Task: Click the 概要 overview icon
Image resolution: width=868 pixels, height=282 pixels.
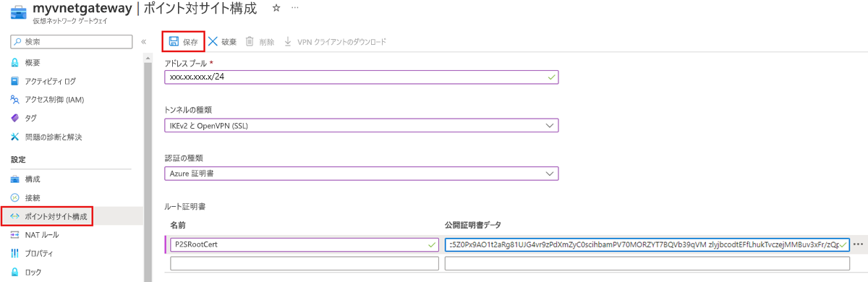Action: pyautogui.click(x=14, y=62)
